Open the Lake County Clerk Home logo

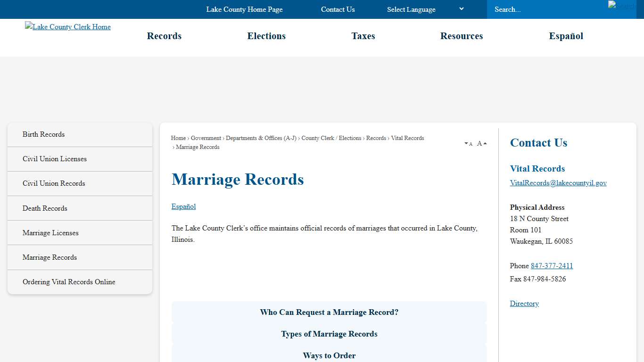coord(67,27)
